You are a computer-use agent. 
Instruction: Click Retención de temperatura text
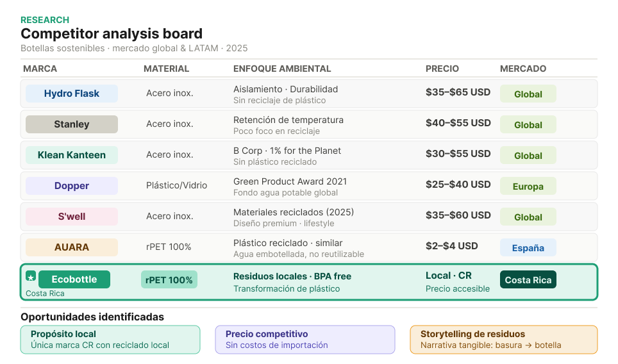click(288, 120)
